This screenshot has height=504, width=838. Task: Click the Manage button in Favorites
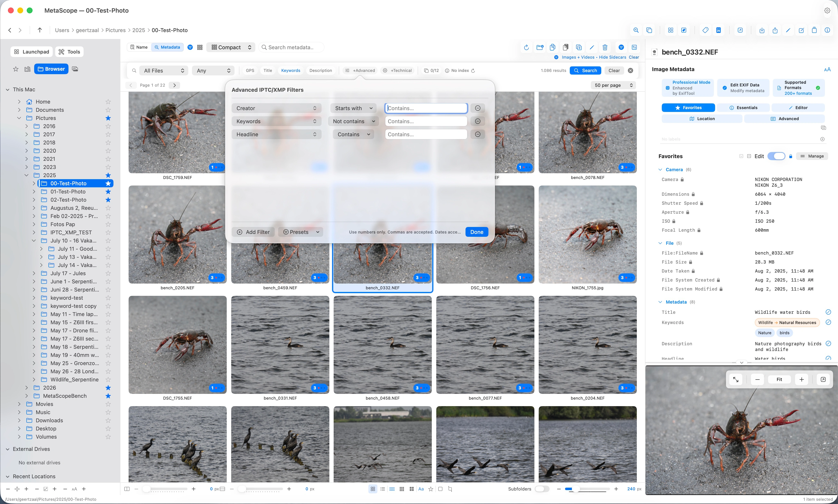coord(812,156)
